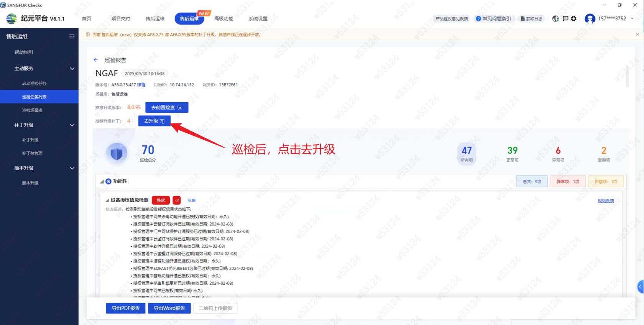644x325 pixels.
Task: Click the blue side panel handle
Action: (x=641, y=287)
